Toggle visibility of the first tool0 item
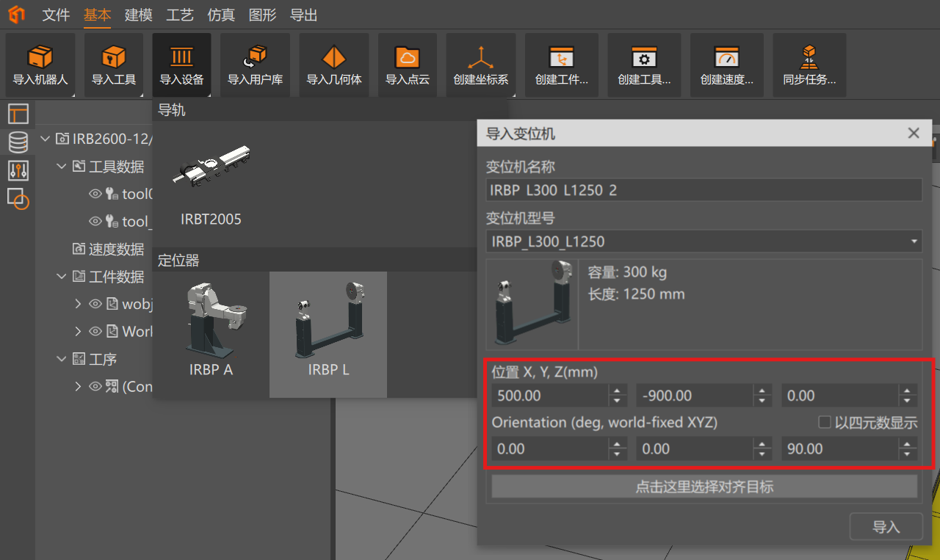940x560 pixels. click(95, 194)
